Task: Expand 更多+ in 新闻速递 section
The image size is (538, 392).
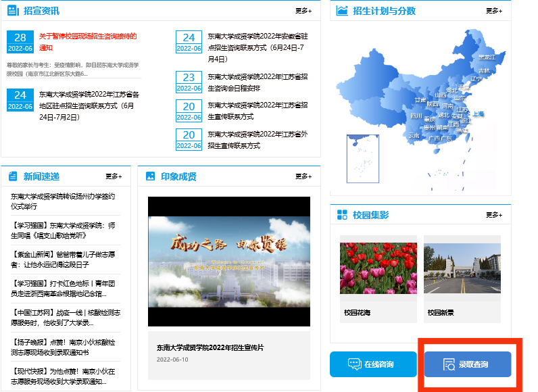Action: (114, 176)
